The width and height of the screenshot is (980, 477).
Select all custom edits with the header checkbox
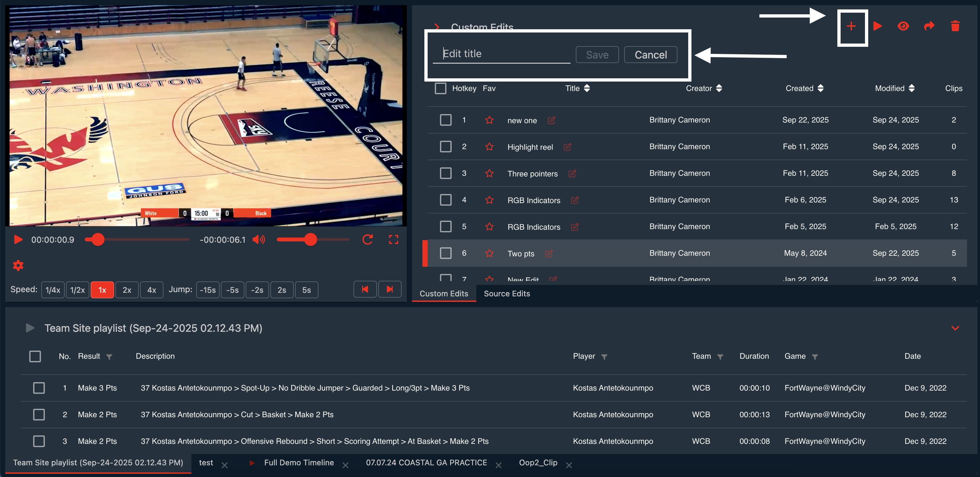[440, 88]
